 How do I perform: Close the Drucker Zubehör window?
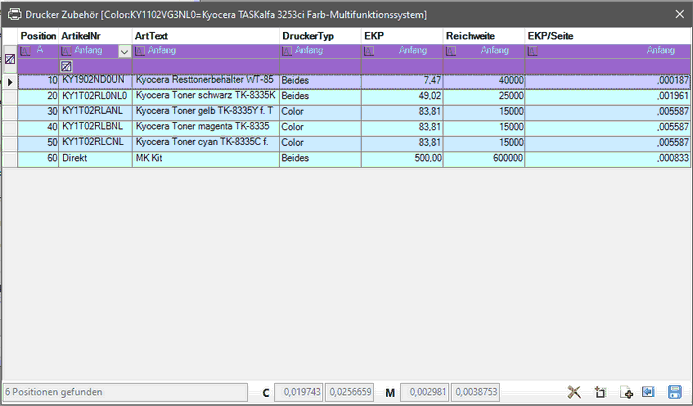[680, 15]
